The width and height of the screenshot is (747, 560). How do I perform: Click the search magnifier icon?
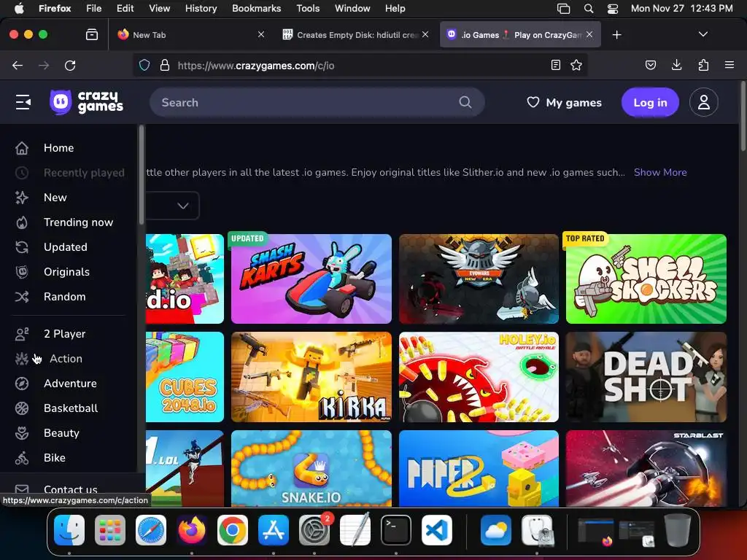(465, 102)
